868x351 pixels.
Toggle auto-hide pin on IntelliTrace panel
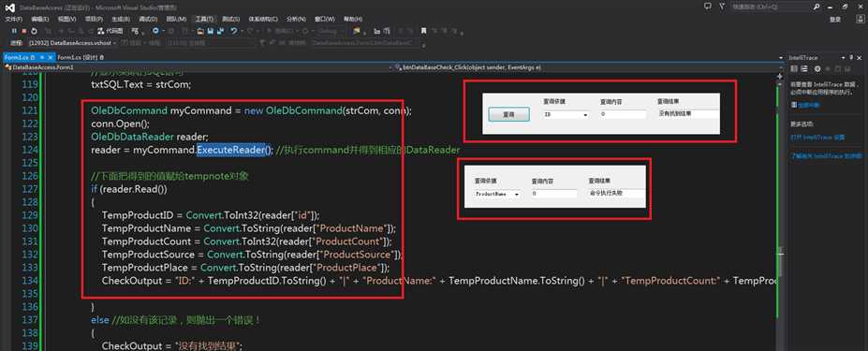pos(851,57)
